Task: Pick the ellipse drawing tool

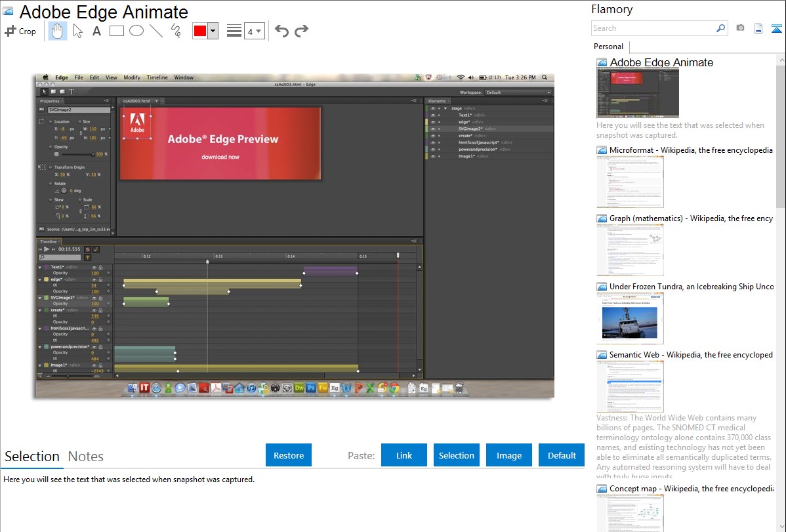Action: [136, 31]
